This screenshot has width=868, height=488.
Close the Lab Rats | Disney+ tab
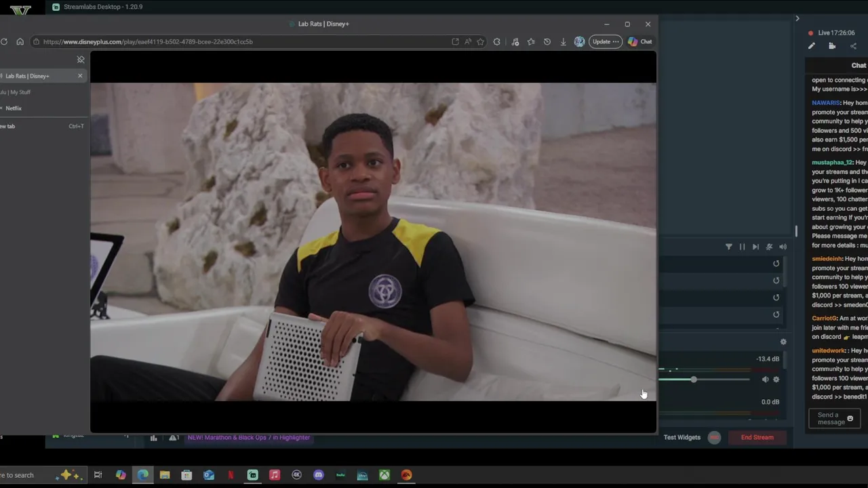(80, 75)
